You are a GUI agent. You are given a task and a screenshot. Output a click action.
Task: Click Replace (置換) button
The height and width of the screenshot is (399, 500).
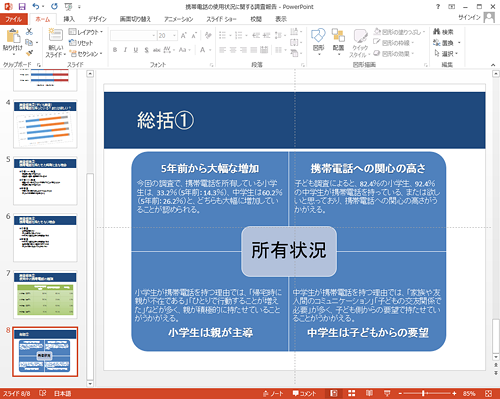click(444, 43)
